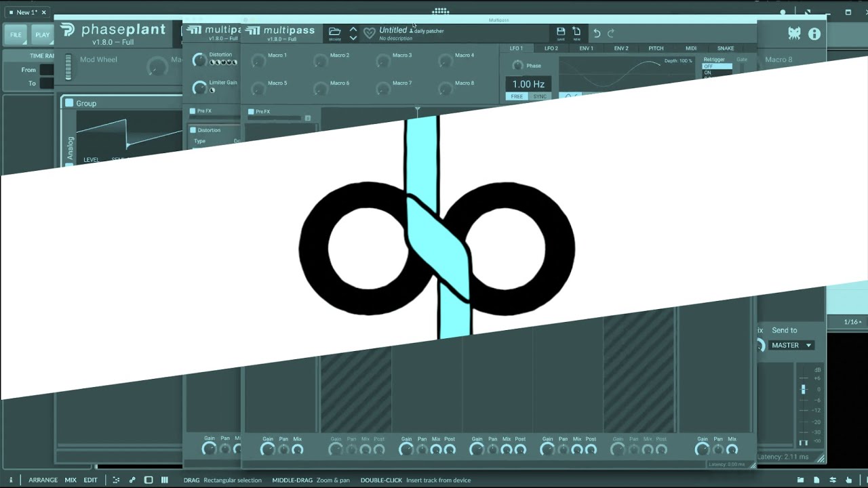Open the Phase Plant info icon
The image size is (868, 488).
click(814, 33)
